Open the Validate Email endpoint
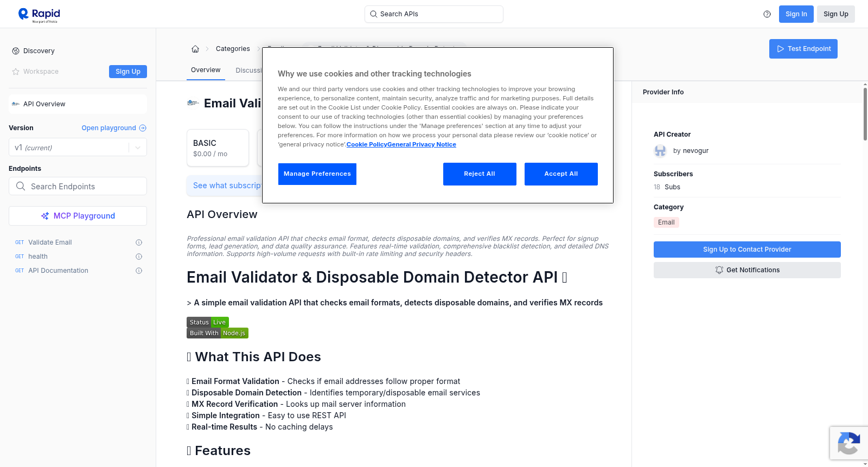The width and height of the screenshot is (868, 467). pos(50,242)
